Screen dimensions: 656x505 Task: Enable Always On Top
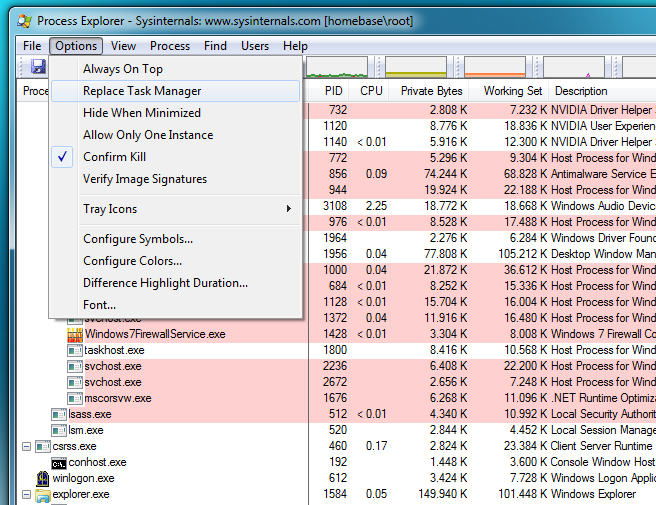tap(175, 69)
